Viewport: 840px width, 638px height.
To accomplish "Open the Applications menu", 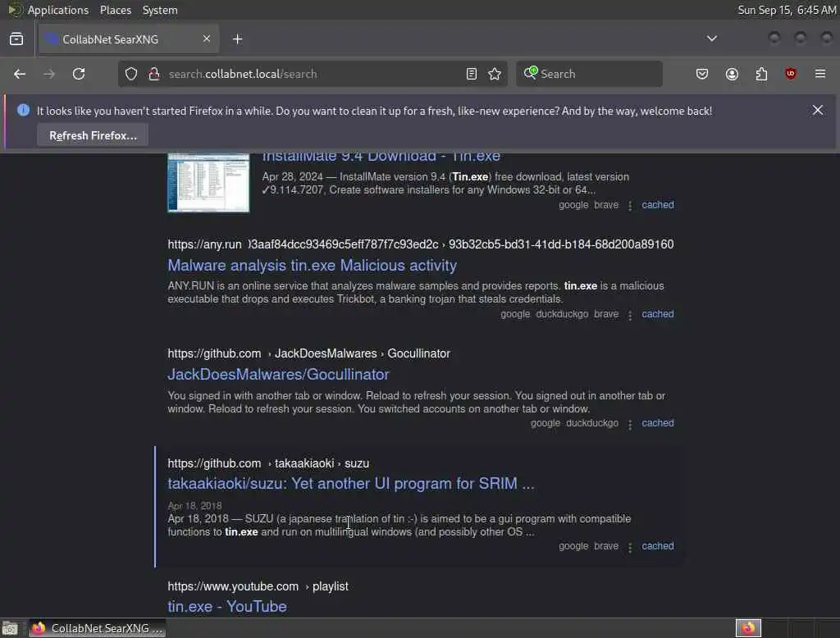I will coord(58,10).
